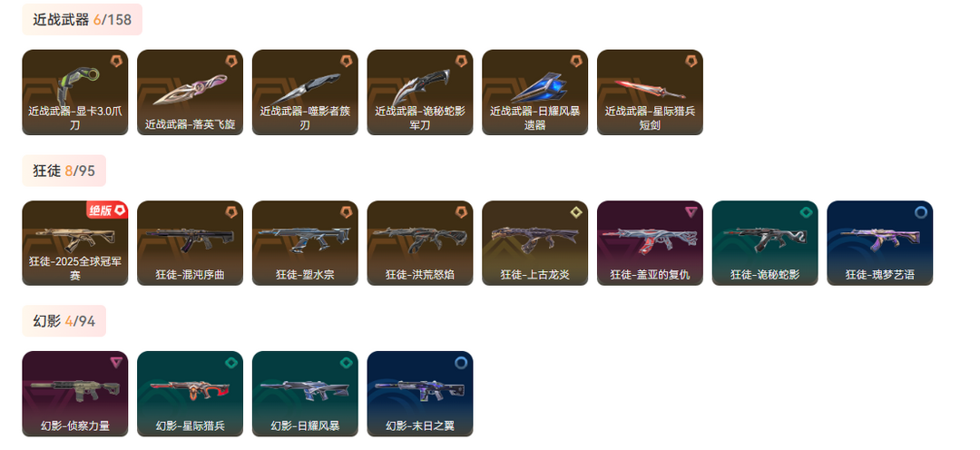Click the 近战武器 6/158 category header
Image resolution: width=980 pixels, height=450 pixels.
(x=82, y=19)
